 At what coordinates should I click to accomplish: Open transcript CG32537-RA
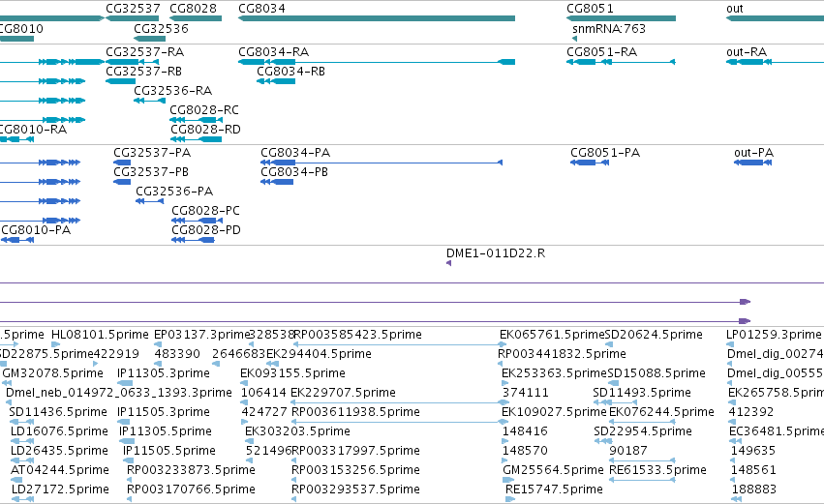tap(132, 62)
